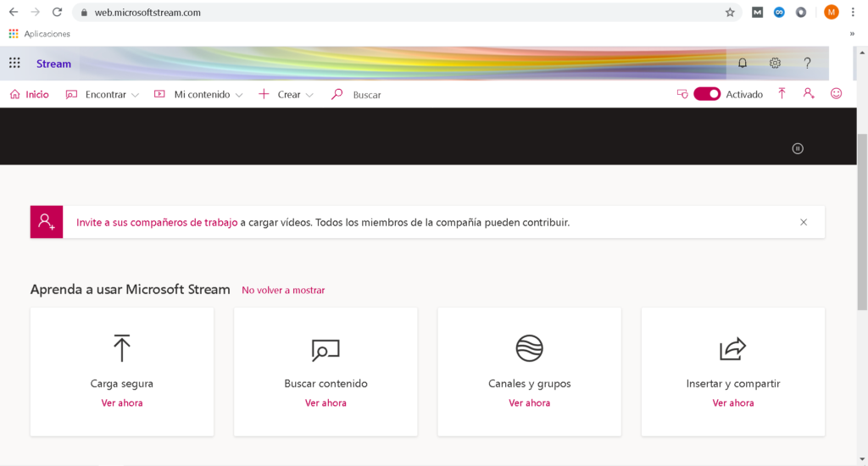Image resolution: width=868 pixels, height=466 pixels.
Task: Click the 'Carga segura' card title
Action: click(x=122, y=384)
